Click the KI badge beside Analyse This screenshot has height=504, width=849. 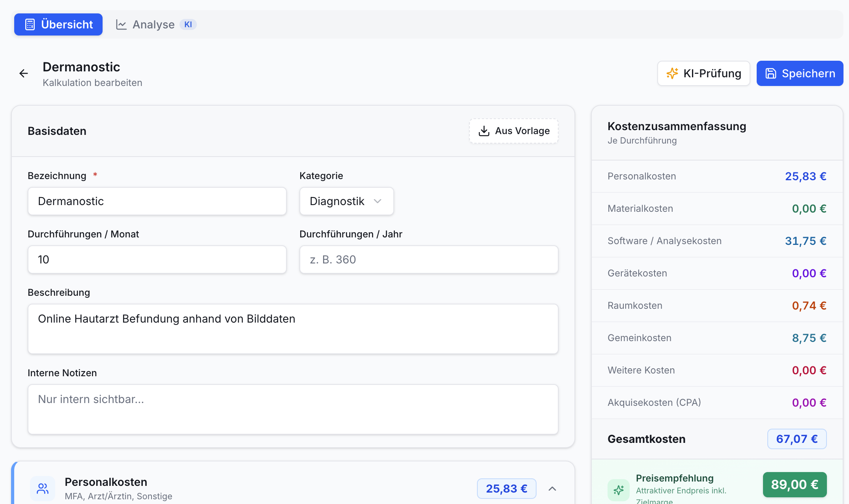(188, 24)
